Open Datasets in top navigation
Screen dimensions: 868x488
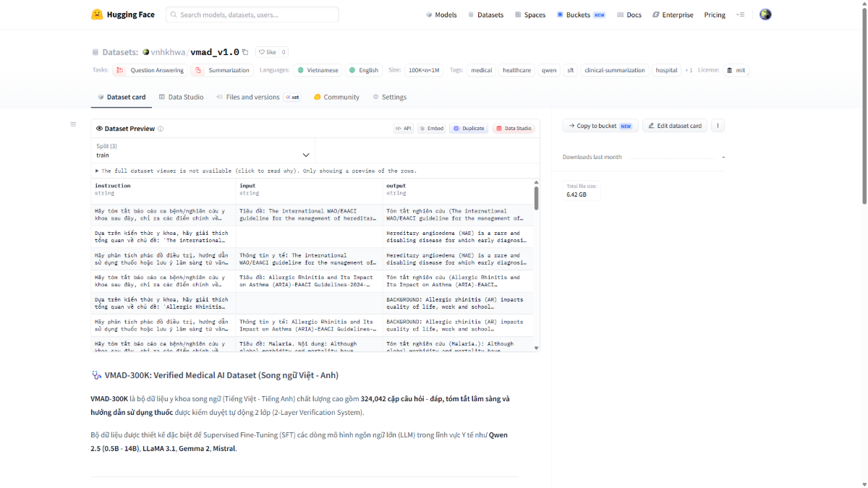pyautogui.click(x=485, y=14)
